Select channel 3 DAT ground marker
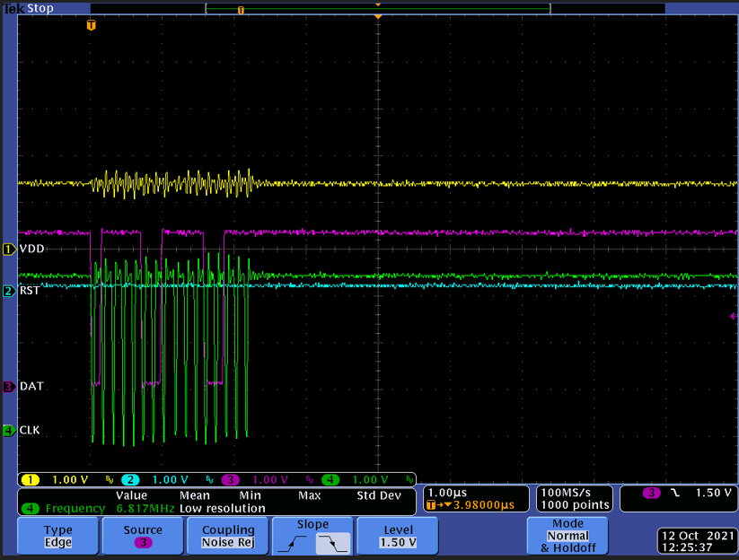Viewport: 739px width, 560px height. (9, 387)
